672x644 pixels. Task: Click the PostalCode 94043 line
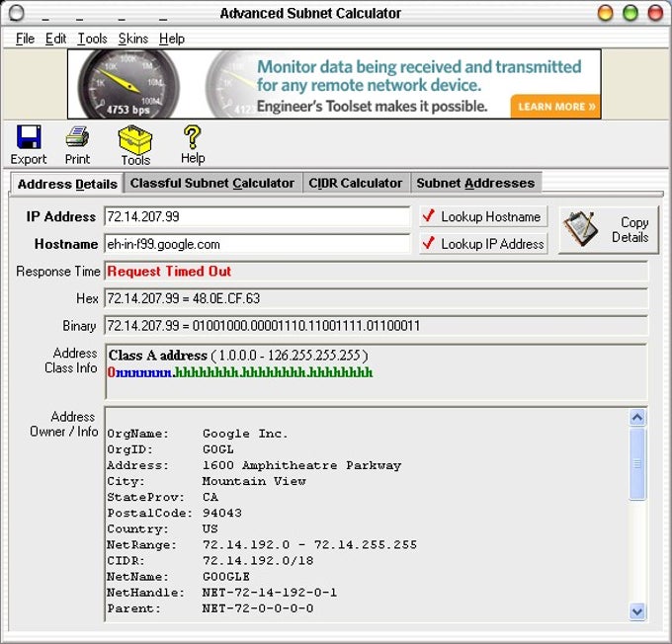(x=175, y=513)
